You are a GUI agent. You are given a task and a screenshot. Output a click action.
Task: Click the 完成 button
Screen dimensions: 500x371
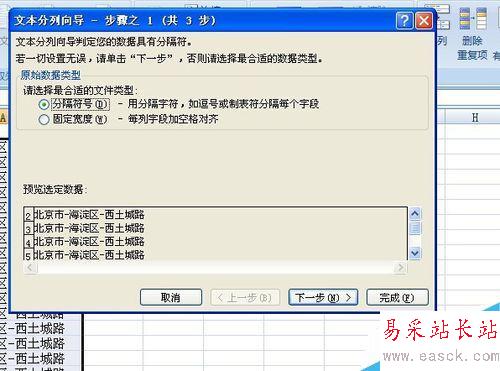coord(397,297)
